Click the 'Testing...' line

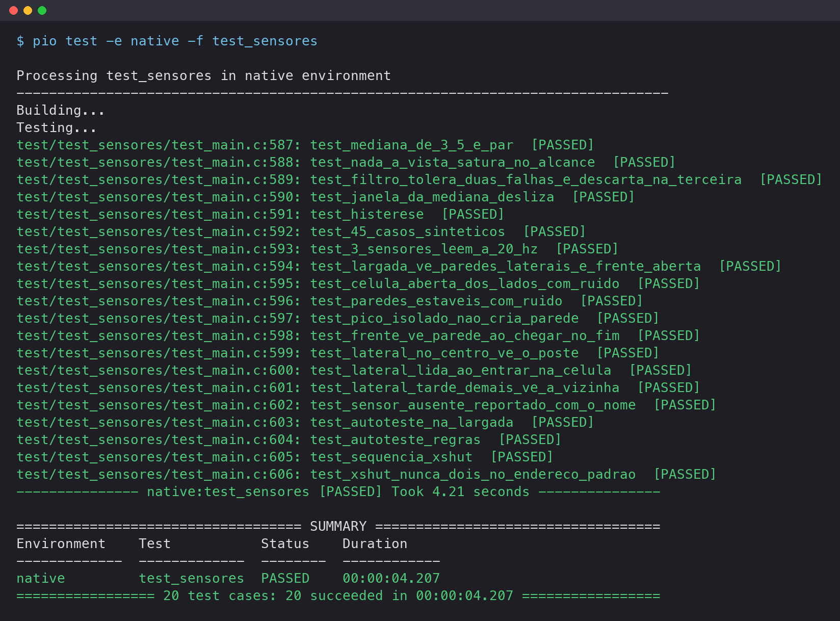coord(57,128)
